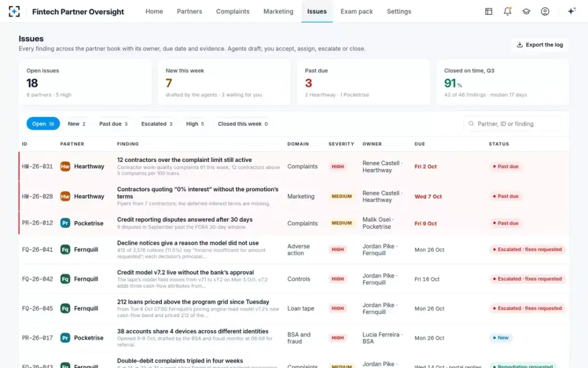Click the Pr badge in PR-26-017 row

pos(65,338)
